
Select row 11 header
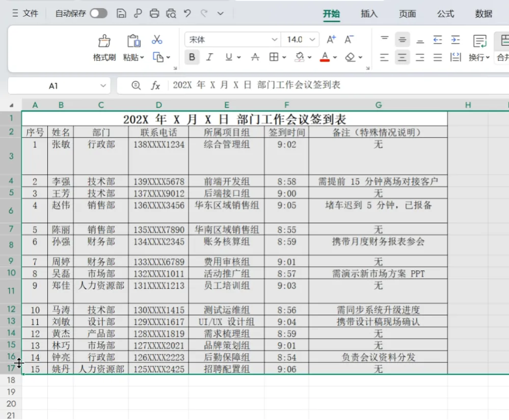click(x=11, y=291)
